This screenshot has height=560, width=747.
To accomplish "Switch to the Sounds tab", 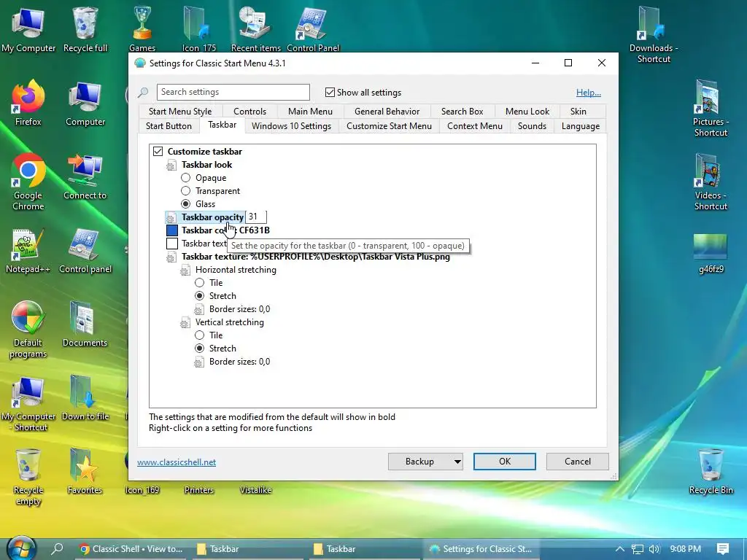I will [x=532, y=126].
